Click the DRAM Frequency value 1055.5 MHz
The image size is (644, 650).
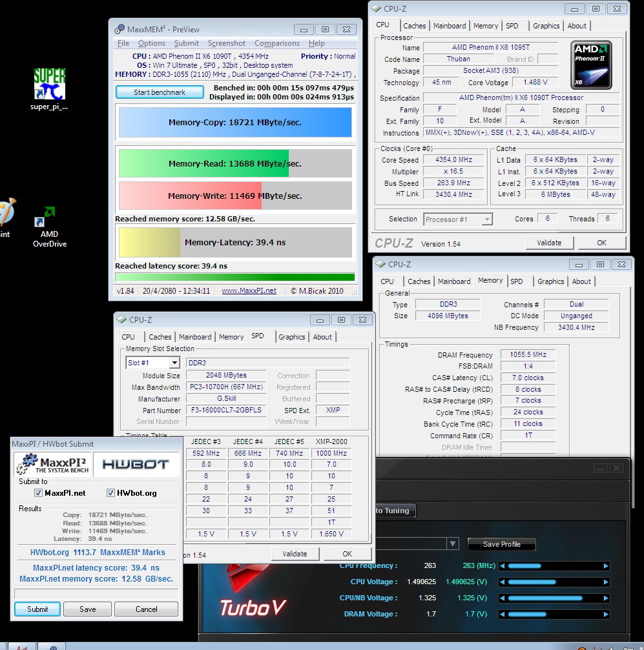click(528, 354)
